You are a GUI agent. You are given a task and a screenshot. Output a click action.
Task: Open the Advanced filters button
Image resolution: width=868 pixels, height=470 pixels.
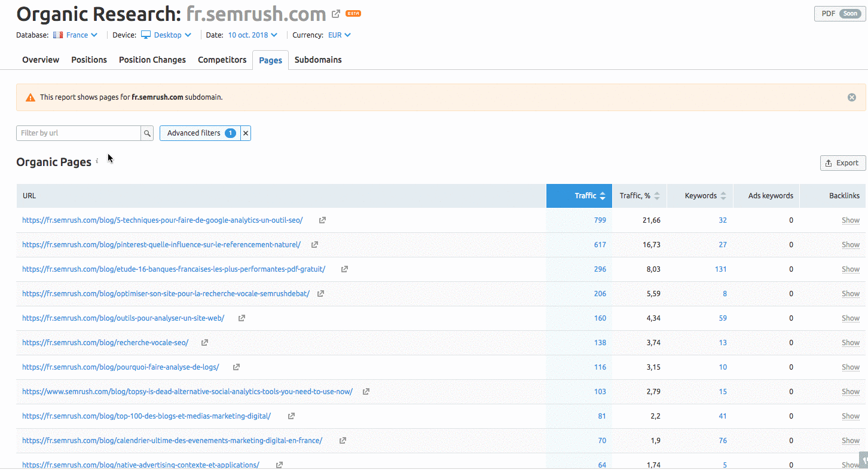(x=200, y=133)
